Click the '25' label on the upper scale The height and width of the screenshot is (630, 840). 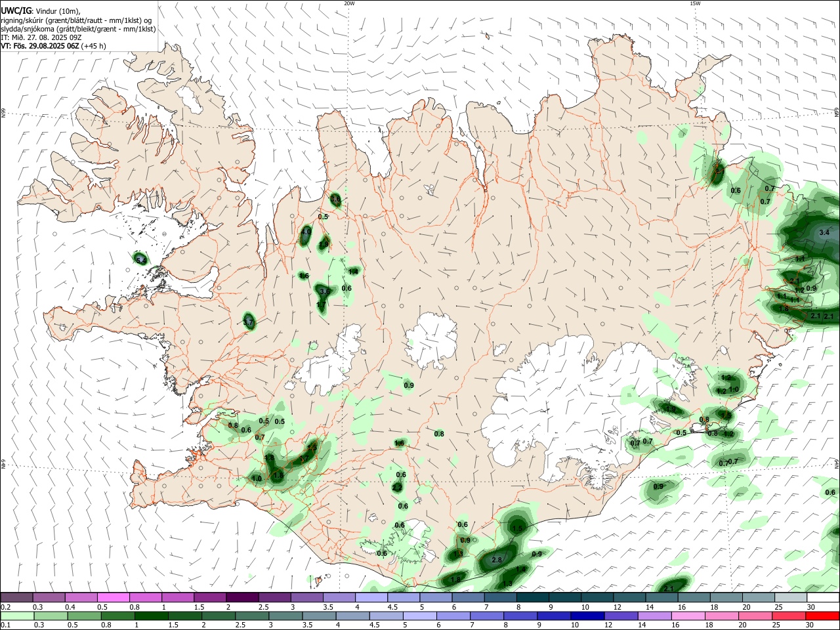(x=779, y=607)
